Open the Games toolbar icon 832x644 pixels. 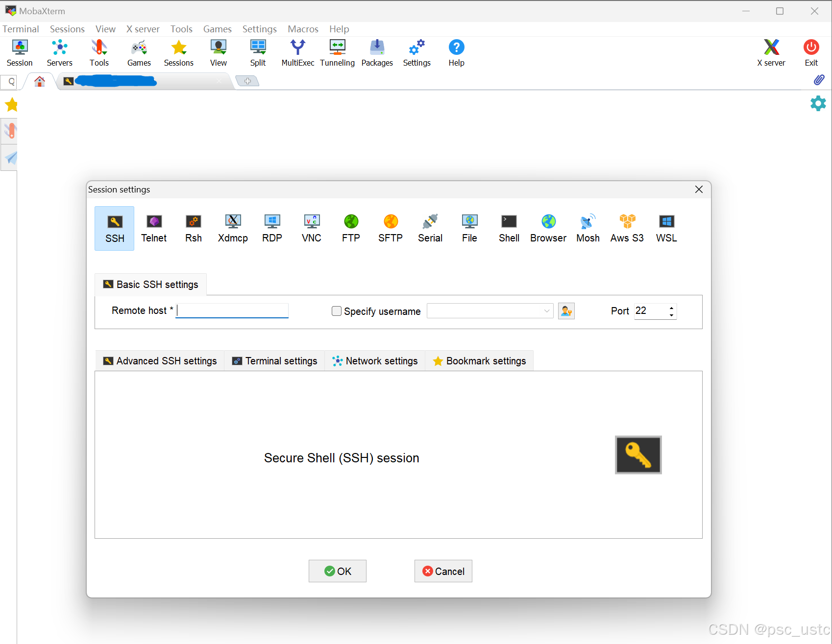pyautogui.click(x=139, y=53)
